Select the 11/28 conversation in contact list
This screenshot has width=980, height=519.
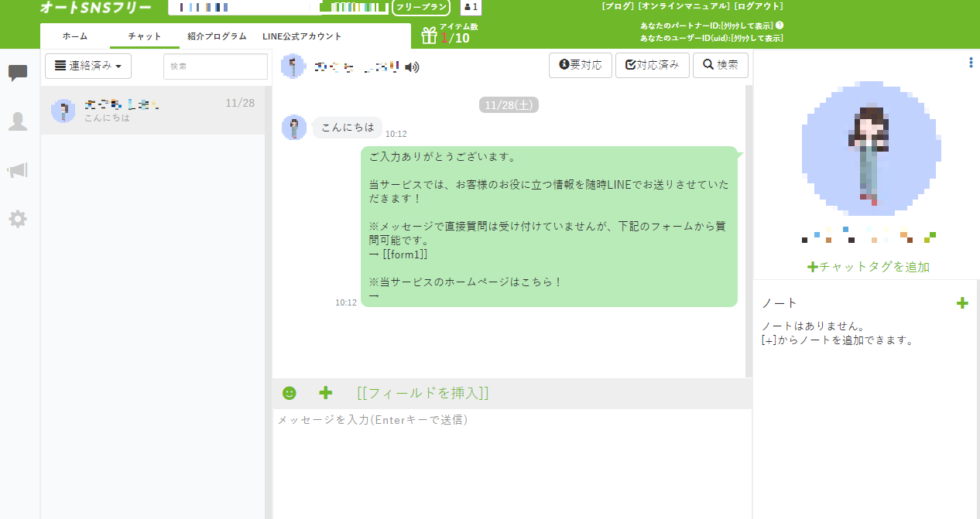[x=152, y=111]
